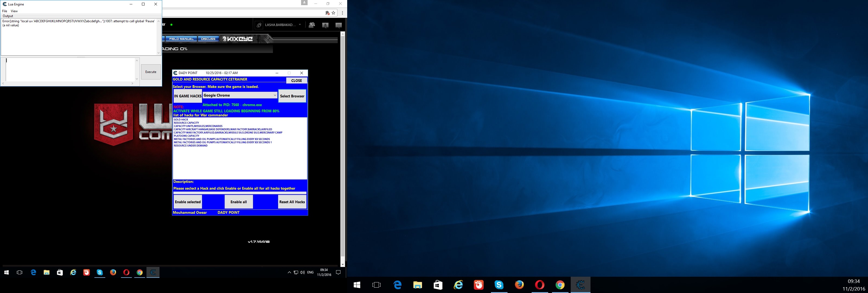The width and height of the screenshot is (868, 293).
Task: Open the File menu in Lua Engine
Action: [5, 11]
